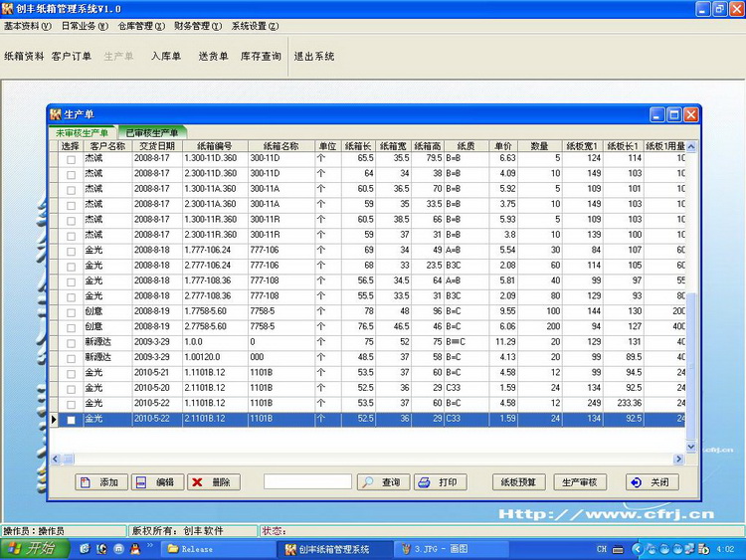Screen dimensions: 746x560
Task: Open 入库单 from the toolbar
Action: [x=165, y=57]
